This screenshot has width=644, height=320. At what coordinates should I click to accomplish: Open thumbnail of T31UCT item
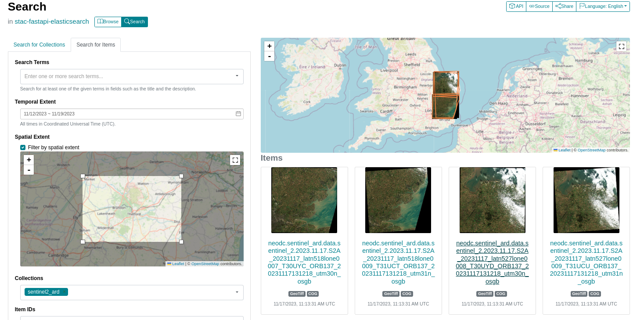tap(398, 200)
